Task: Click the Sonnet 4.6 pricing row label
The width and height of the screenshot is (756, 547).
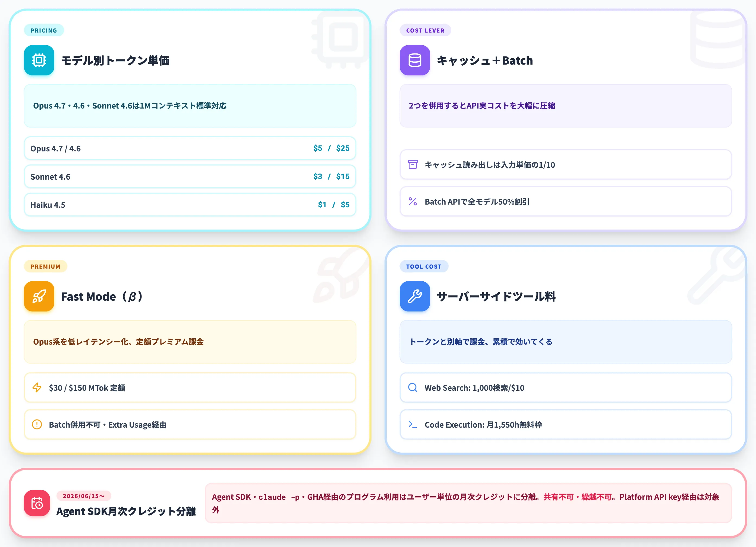Action: click(50, 177)
